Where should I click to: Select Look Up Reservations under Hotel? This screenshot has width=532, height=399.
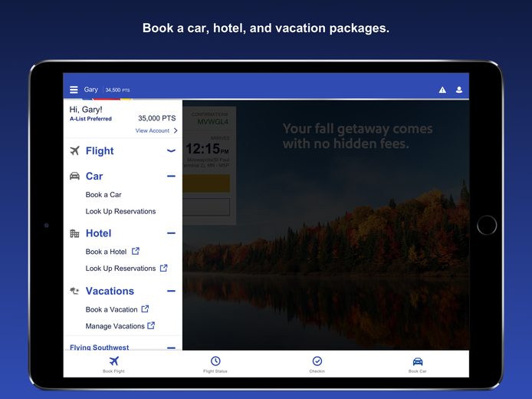coord(121,269)
